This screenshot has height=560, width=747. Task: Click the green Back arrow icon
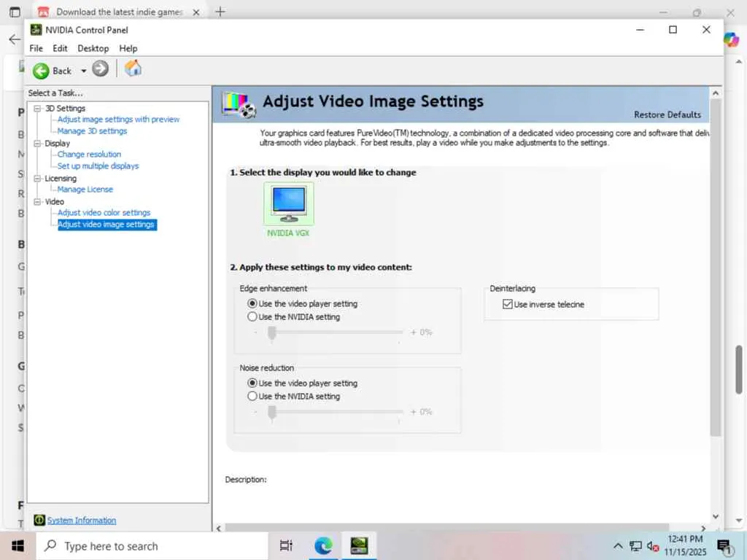coord(41,71)
